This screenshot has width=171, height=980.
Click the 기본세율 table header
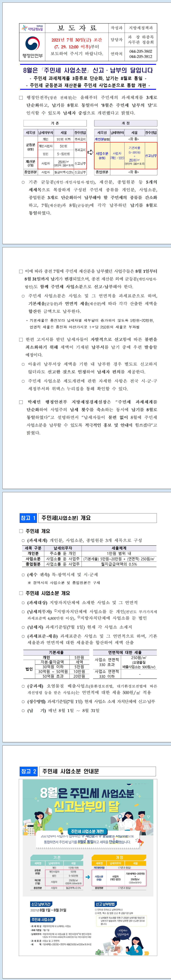(x=56, y=652)
